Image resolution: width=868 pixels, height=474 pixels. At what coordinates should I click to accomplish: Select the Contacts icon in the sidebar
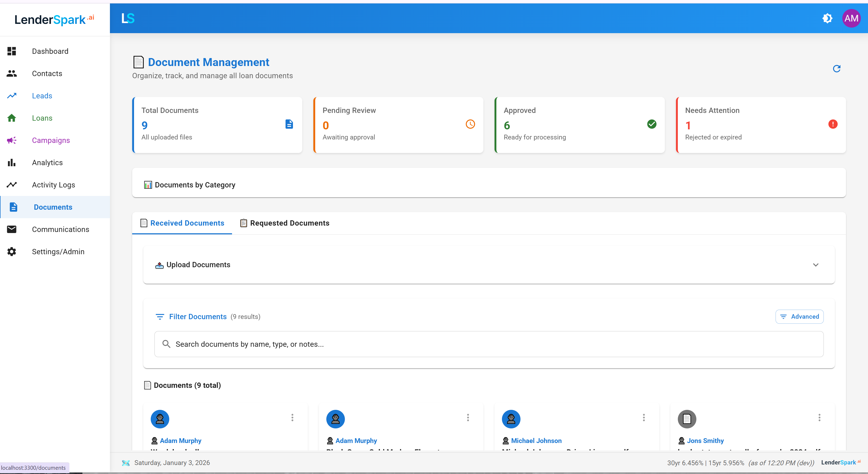tap(12, 73)
